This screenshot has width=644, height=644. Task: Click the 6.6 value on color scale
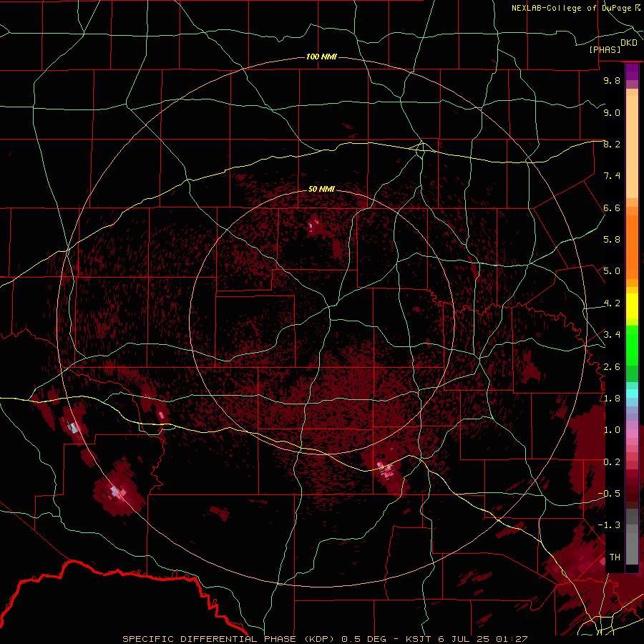pos(612,208)
